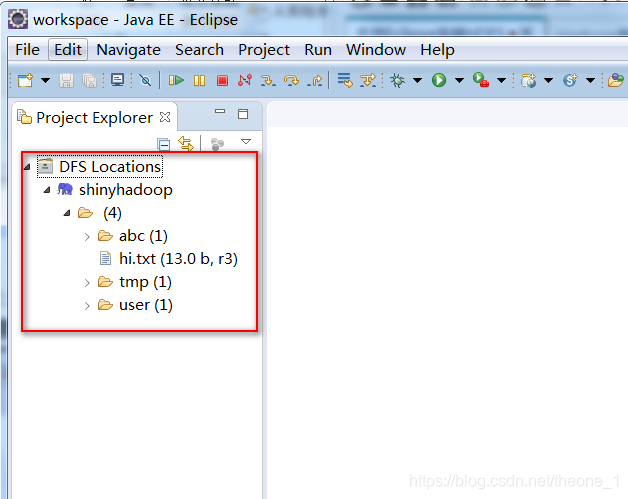Click the Step Into icon
This screenshot has height=499, width=628.
click(x=268, y=80)
